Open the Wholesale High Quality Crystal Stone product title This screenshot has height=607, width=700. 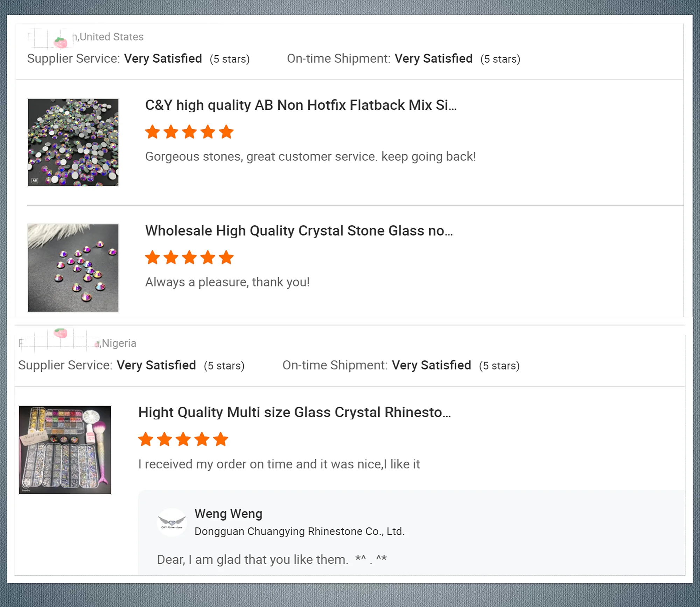click(x=299, y=231)
